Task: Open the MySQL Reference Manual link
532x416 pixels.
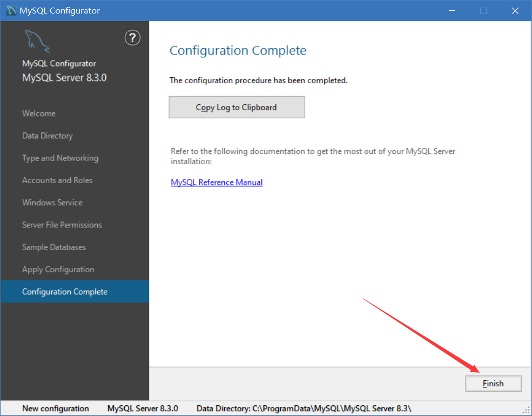Action: (x=217, y=182)
